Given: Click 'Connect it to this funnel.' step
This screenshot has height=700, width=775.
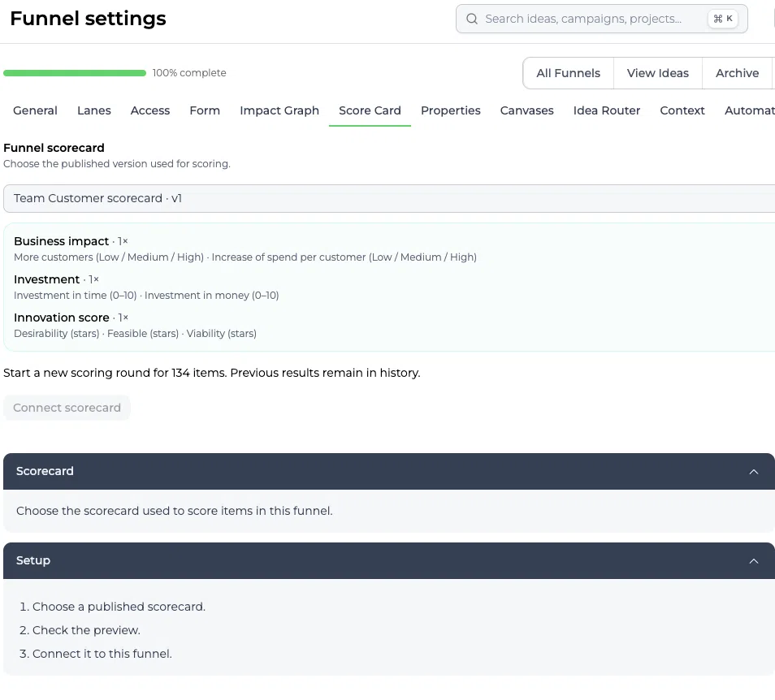Looking at the screenshot, I should pyautogui.click(x=102, y=654).
